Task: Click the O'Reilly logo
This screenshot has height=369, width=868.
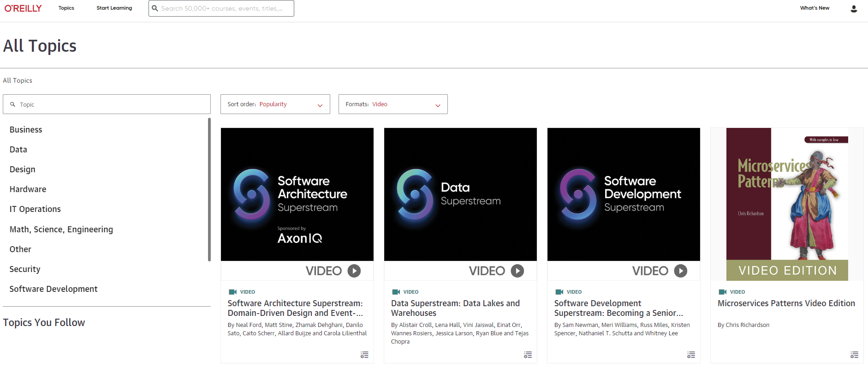Action: pyautogui.click(x=23, y=8)
